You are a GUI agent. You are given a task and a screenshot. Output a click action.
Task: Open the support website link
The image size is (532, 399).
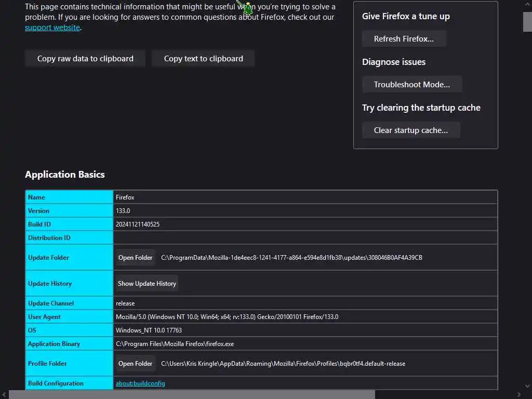(52, 28)
